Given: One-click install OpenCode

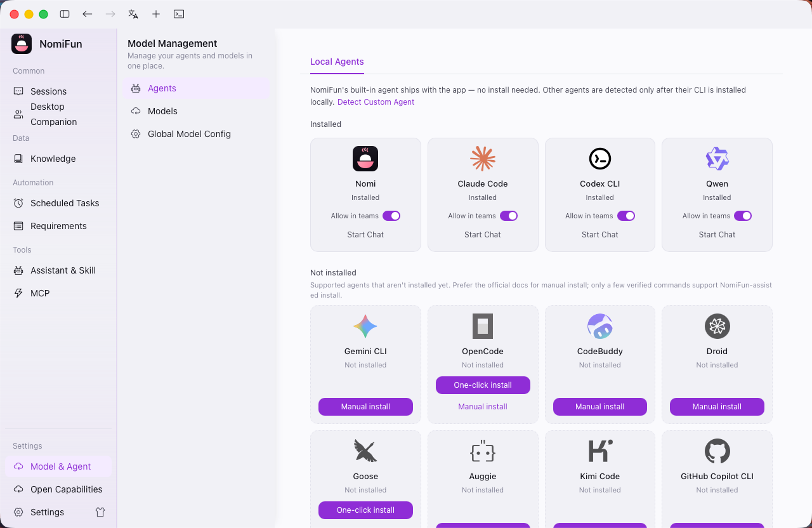Looking at the screenshot, I should [483, 385].
